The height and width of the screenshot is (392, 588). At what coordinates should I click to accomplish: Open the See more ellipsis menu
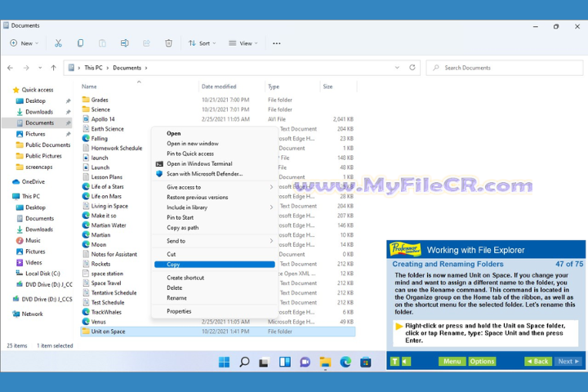point(277,43)
